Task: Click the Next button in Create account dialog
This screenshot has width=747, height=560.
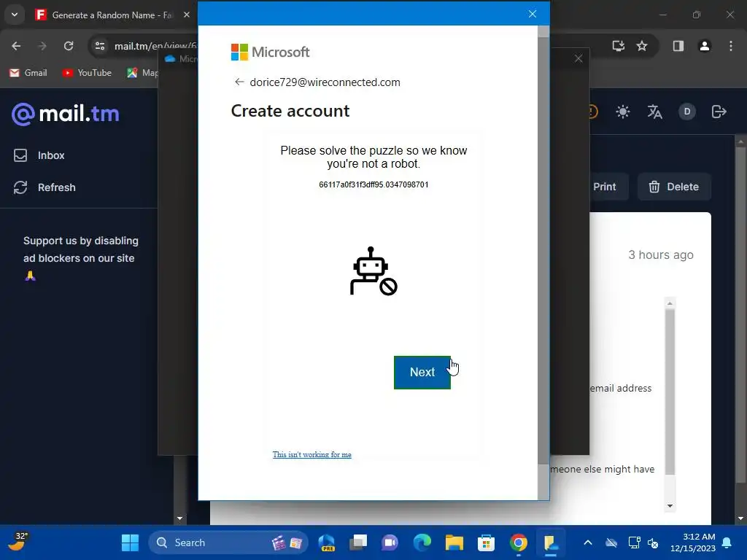Action: click(422, 373)
